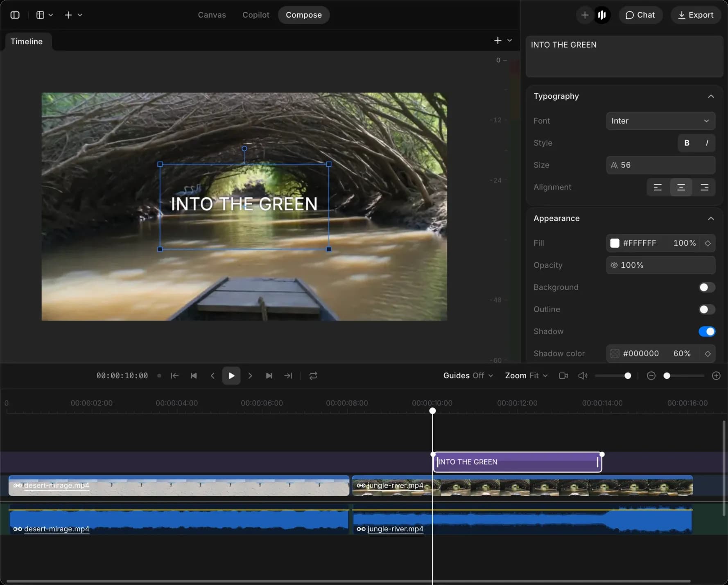The height and width of the screenshot is (585, 728).
Task: Open the panel options chevron beside the panel plus
Action: pos(509,40)
